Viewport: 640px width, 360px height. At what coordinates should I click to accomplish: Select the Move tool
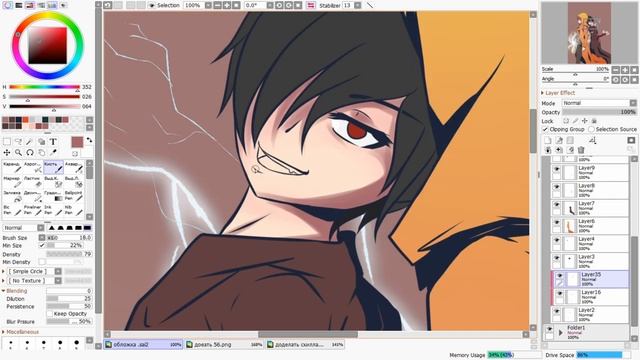(7, 152)
